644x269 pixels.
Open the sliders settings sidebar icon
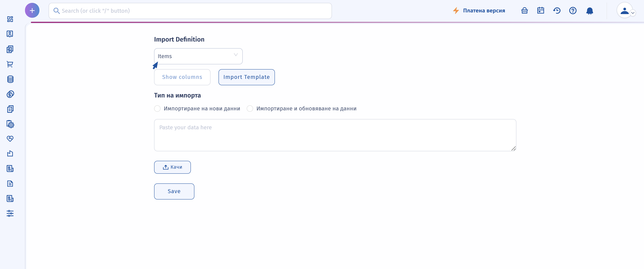[x=10, y=213]
